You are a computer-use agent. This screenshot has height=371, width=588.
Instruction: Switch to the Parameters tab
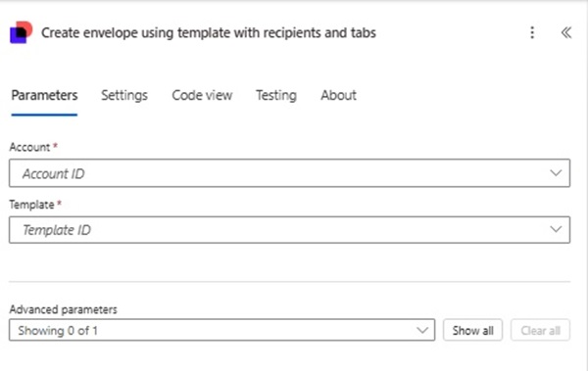[x=44, y=95]
